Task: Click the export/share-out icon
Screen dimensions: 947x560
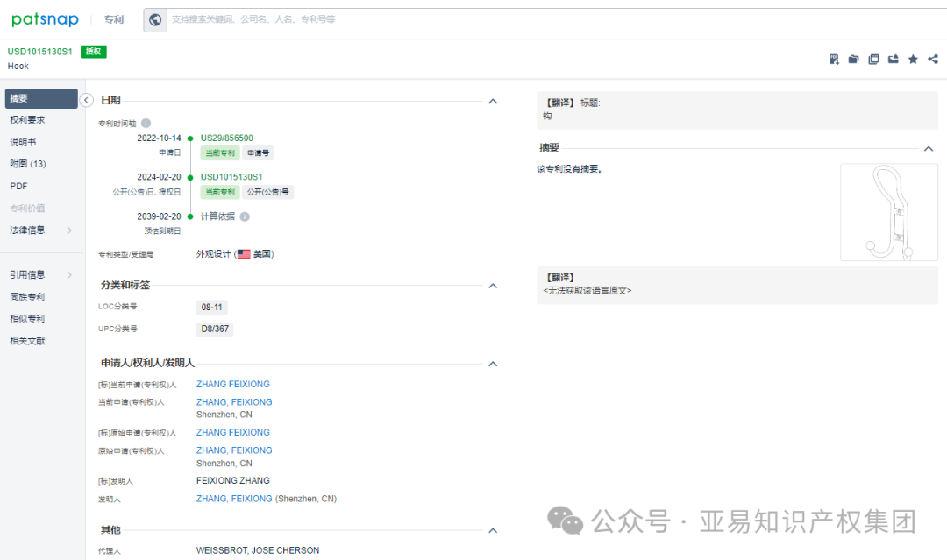Action: (892, 59)
